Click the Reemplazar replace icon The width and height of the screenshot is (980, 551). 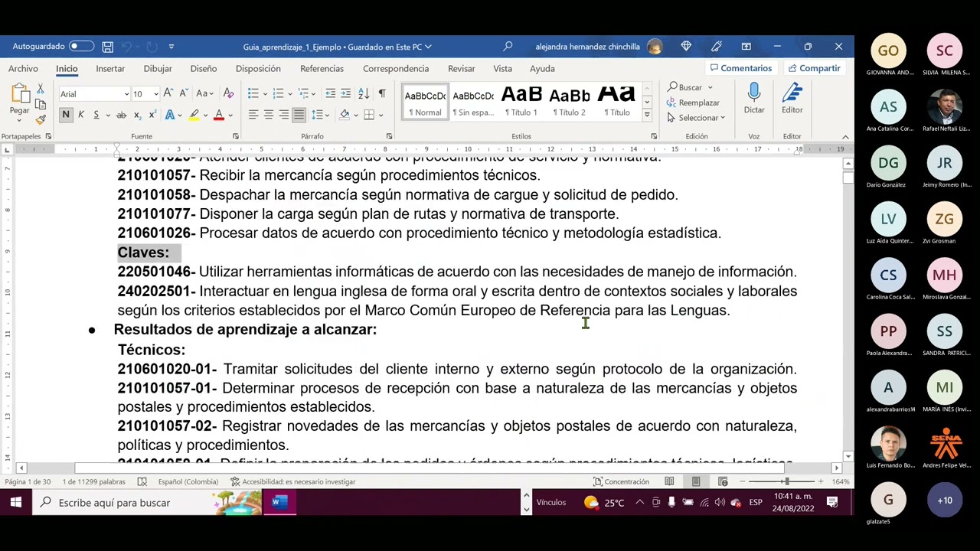[x=671, y=103]
